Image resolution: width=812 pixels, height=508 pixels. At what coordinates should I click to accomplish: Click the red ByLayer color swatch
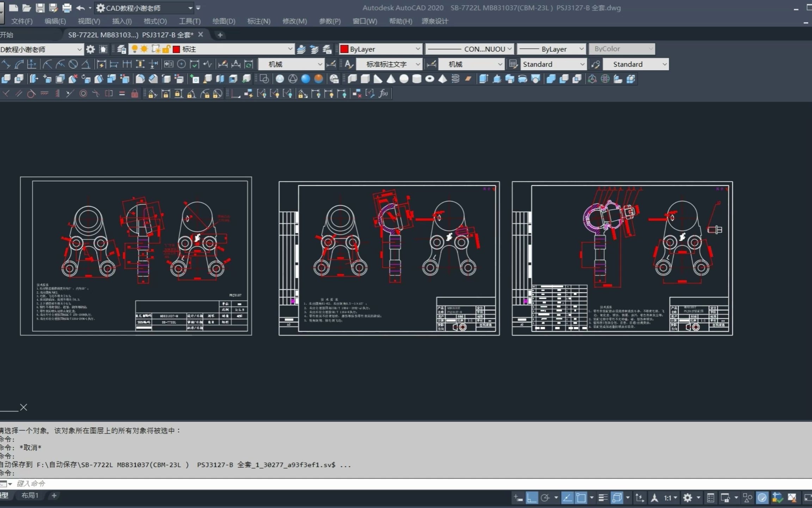(344, 49)
